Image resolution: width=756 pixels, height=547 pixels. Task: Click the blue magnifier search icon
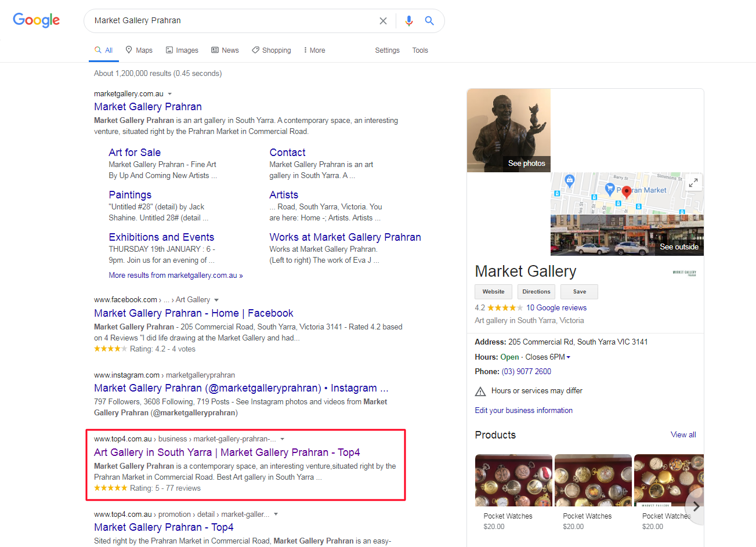coord(429,21)
